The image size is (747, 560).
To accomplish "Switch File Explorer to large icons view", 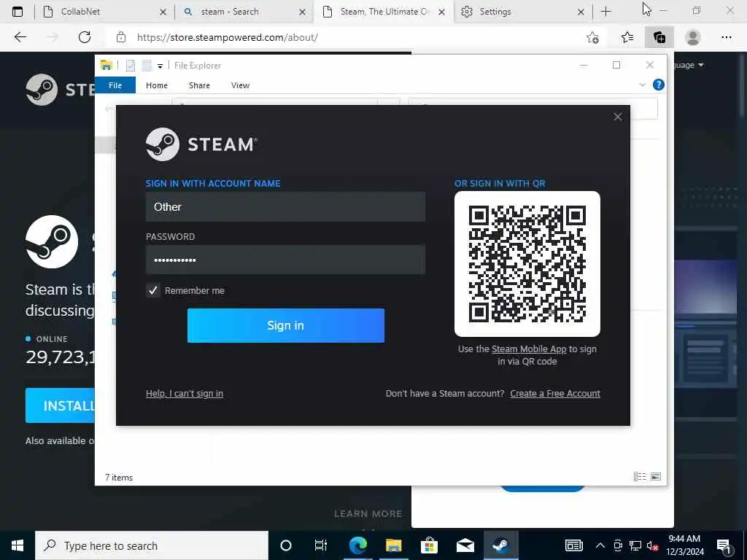I will pyautogui.click(x=656, y=477).
